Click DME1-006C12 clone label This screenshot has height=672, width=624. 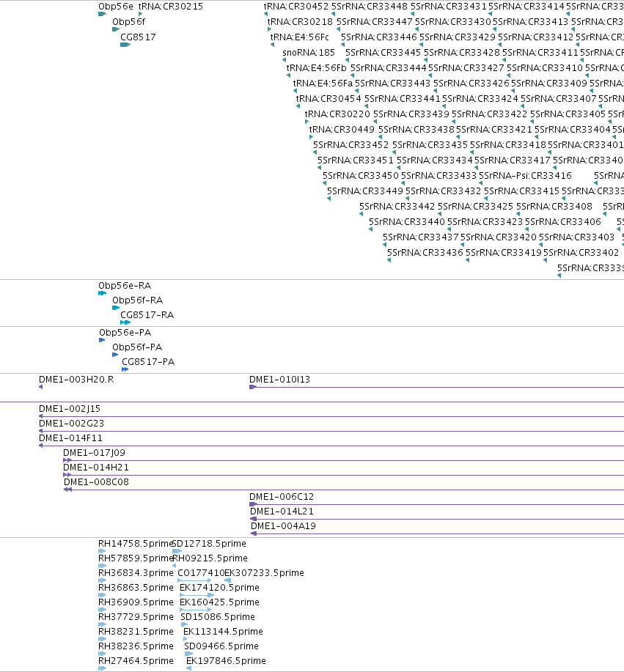tap(282, 497)
